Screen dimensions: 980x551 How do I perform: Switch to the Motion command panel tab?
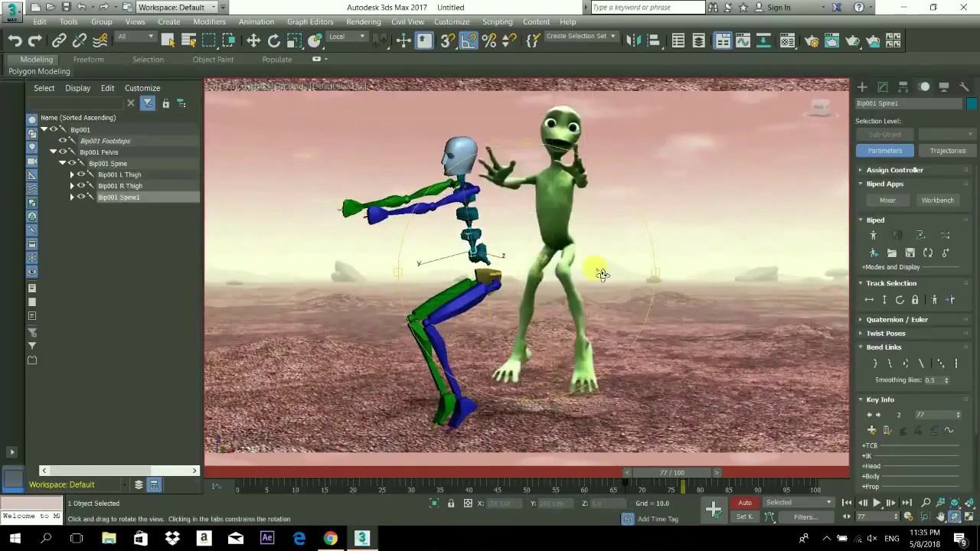pos(924,87)
